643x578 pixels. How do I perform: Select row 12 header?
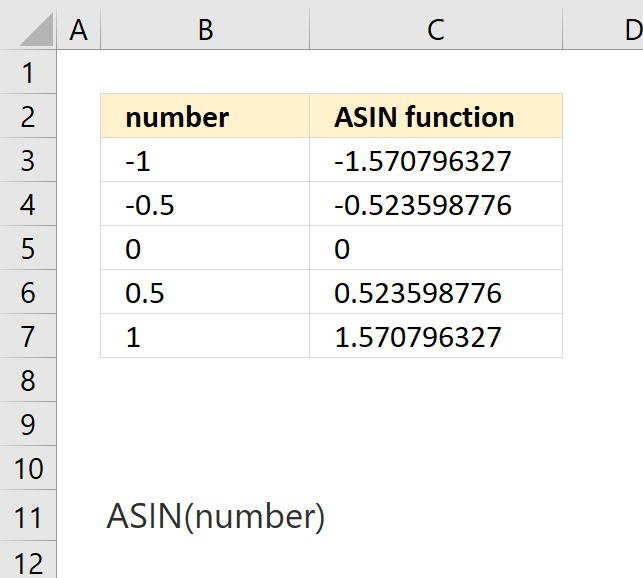(x=28, y=560)
